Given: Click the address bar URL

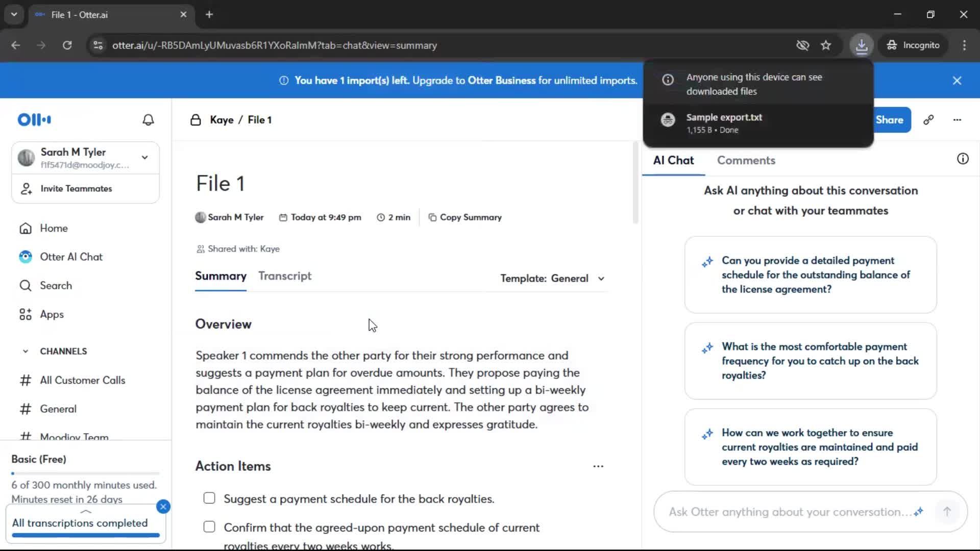Looking at the screenshot, I should pos(275,45).
